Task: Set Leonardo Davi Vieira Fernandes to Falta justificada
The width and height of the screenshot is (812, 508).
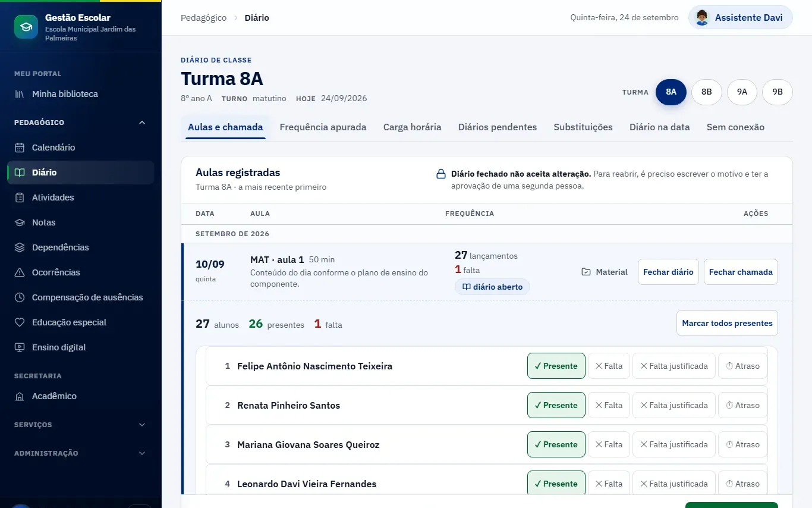Action: (x=674, y=484)
